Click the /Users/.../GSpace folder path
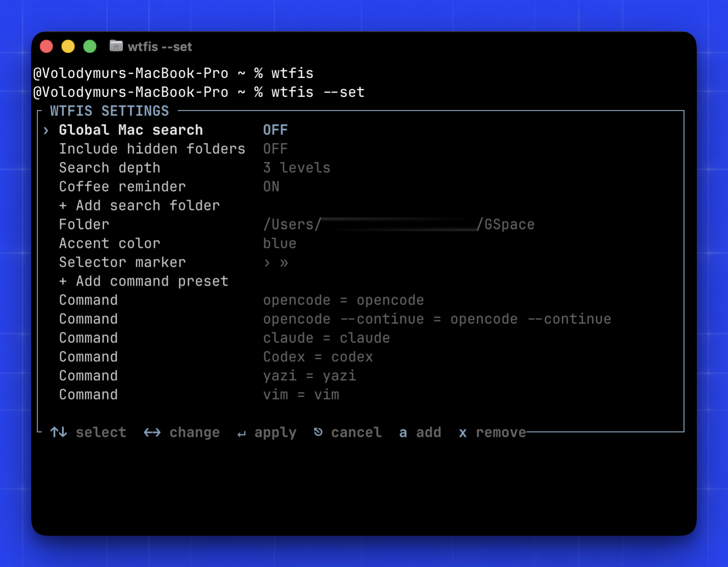The image size is (728, 567). click(399, 224)
